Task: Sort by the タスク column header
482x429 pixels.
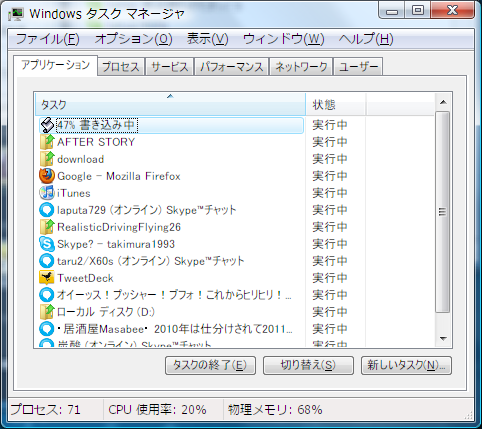Action: coord(170,104)
